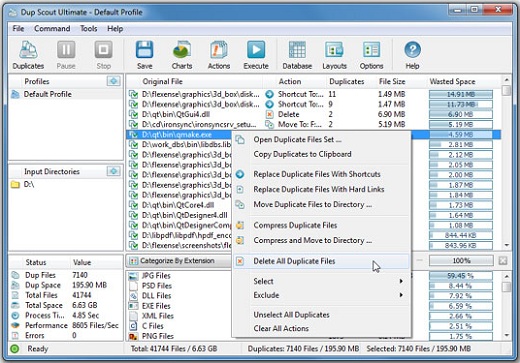This screenshot has width=520, height=363.
Task: Click the add button in Input Directories header
Action: coord(114,171)
